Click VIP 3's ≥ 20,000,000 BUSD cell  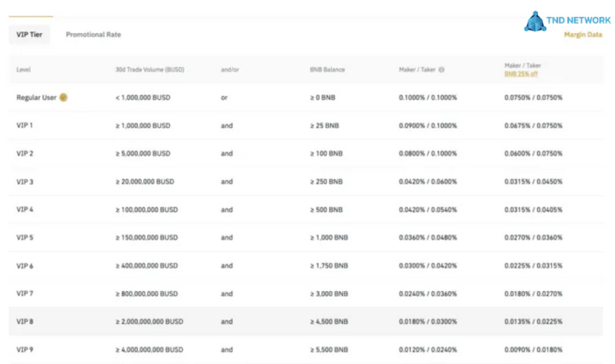(x=145, y=182)
